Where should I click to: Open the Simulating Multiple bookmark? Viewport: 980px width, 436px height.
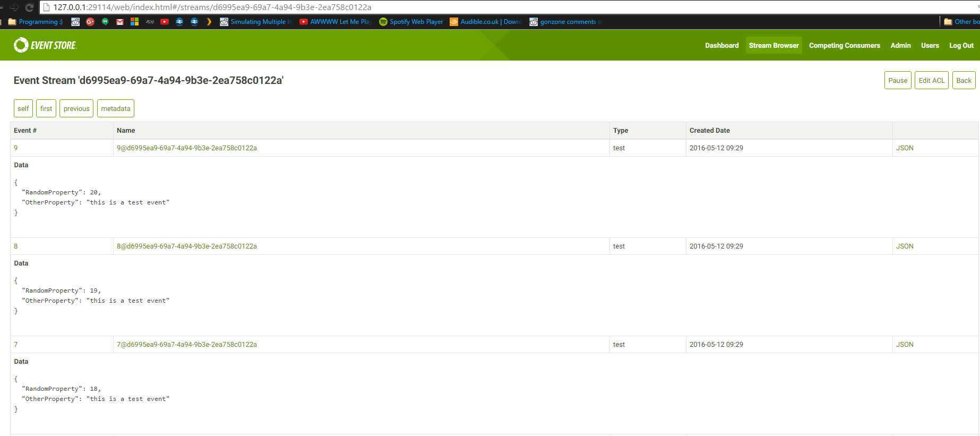point(256,22)
